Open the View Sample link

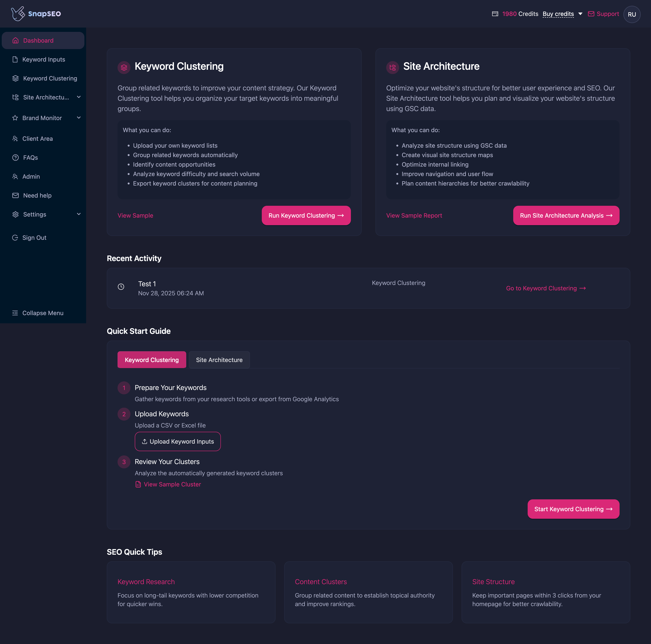[135, 216]
